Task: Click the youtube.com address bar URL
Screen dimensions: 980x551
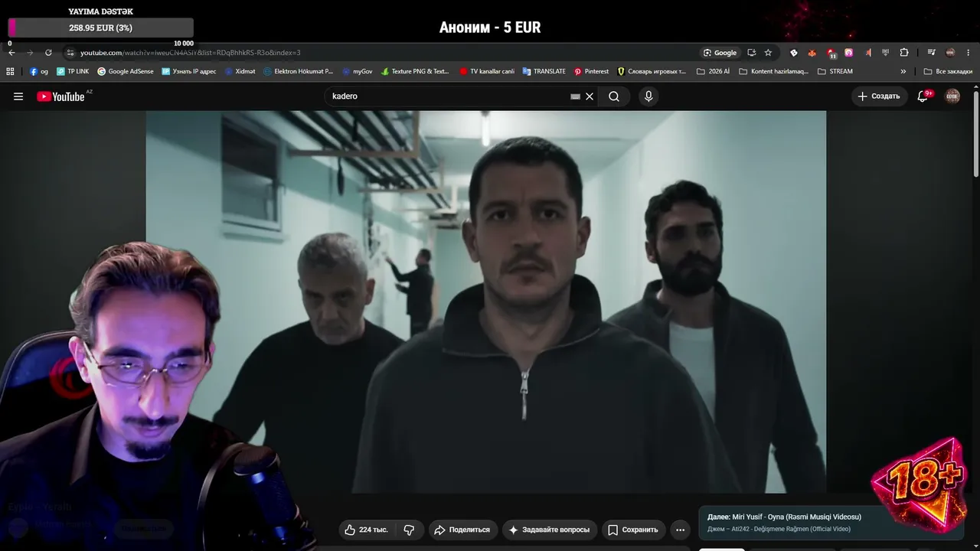Action: (190, 53)
